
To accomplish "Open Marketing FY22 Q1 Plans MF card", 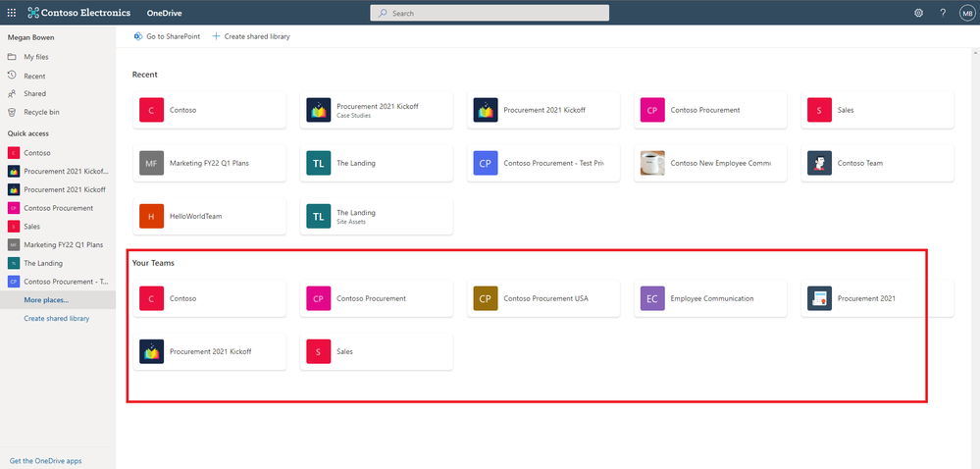I will point(209,163).
